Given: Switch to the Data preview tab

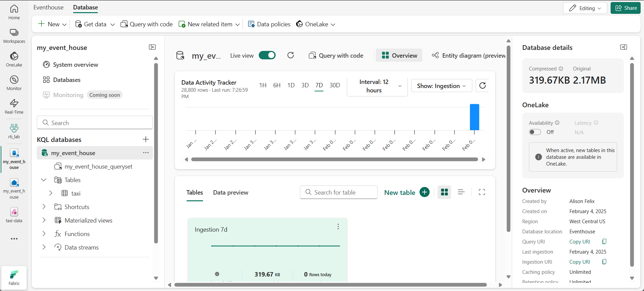Looking at the screenshot, I should point(231,193).
